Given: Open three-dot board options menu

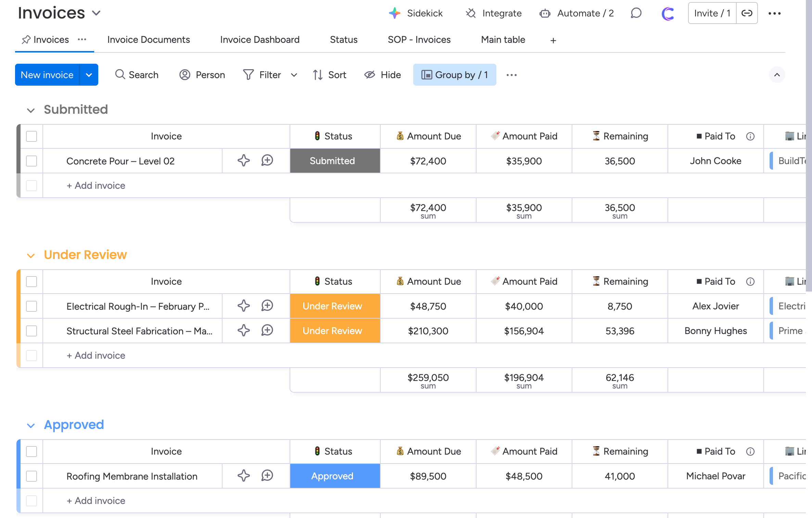Looking at the screenshot, I should pyautogui.click(x=774, y=13).
